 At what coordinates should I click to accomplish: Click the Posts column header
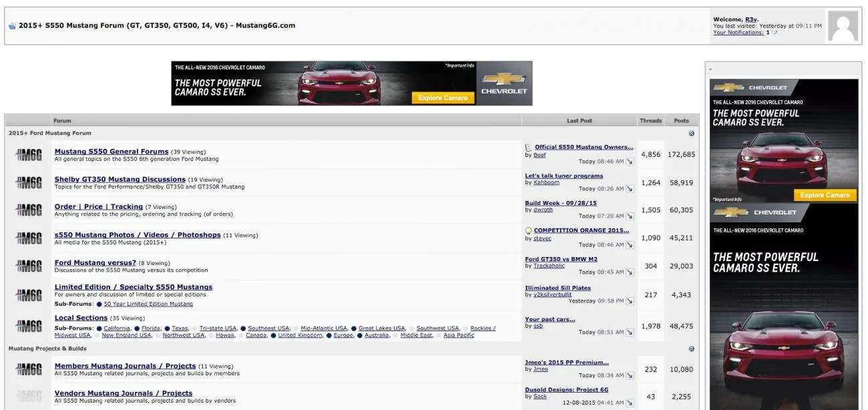(x=681, y=121)
